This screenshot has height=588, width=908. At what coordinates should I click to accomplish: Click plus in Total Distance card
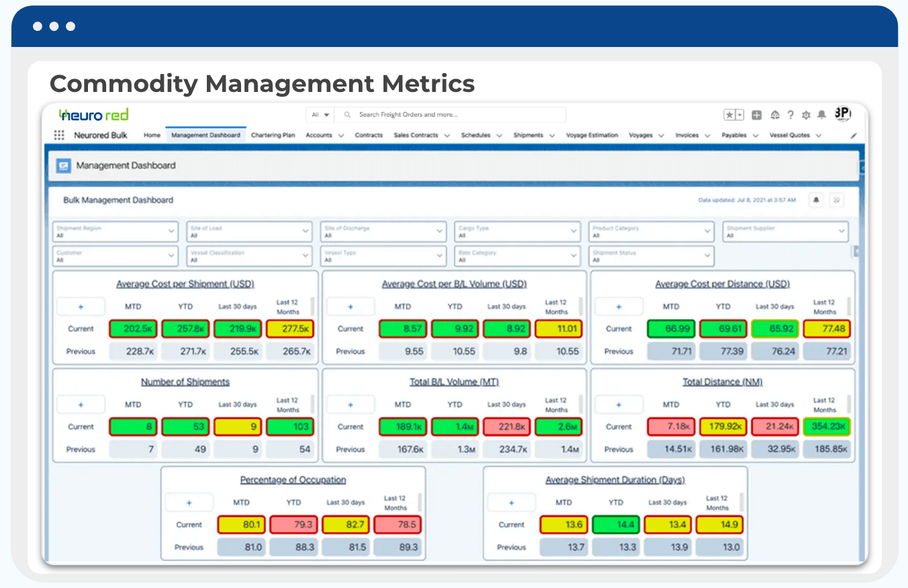coord(619,405)
